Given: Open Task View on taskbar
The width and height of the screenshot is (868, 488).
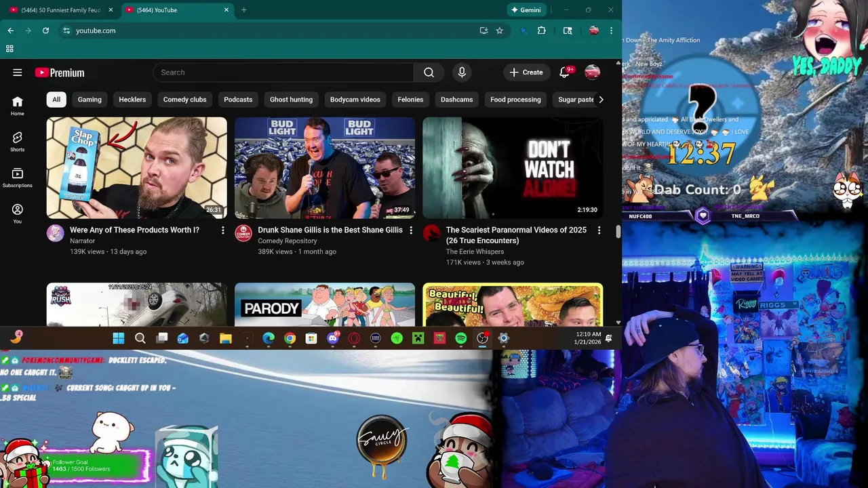Looking at the screenshot, I should (x=162, y=338).
